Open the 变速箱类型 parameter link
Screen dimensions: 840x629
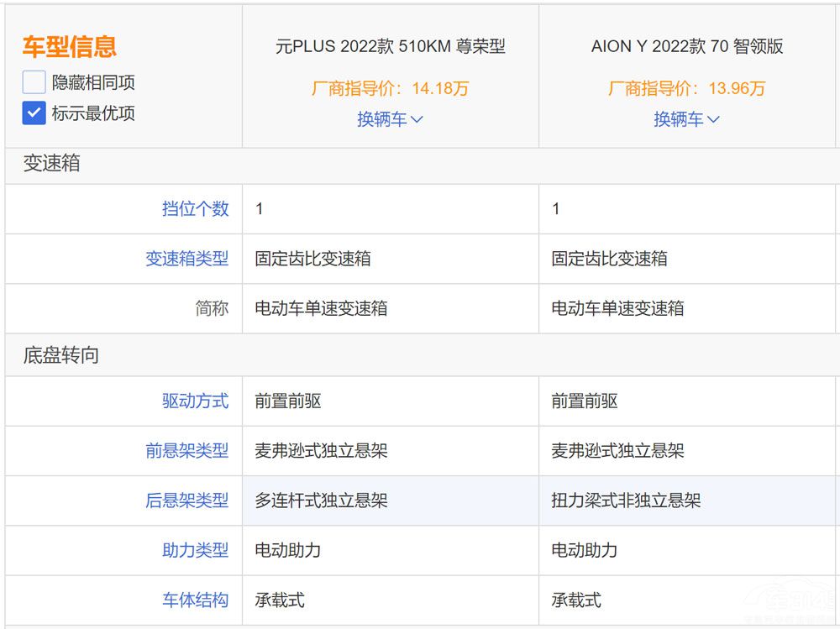click(x=186, y=259)
